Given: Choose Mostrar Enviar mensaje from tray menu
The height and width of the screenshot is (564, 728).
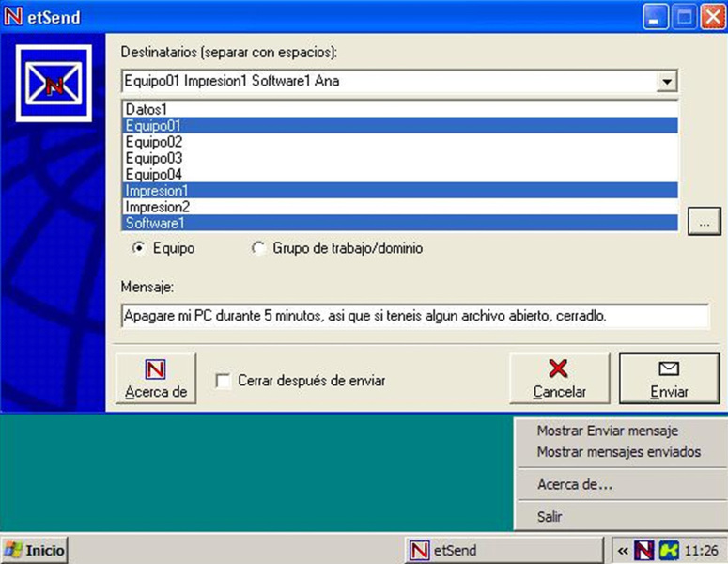Looking at the screenshot, I should pyautogui.click(x=607, y=431).
